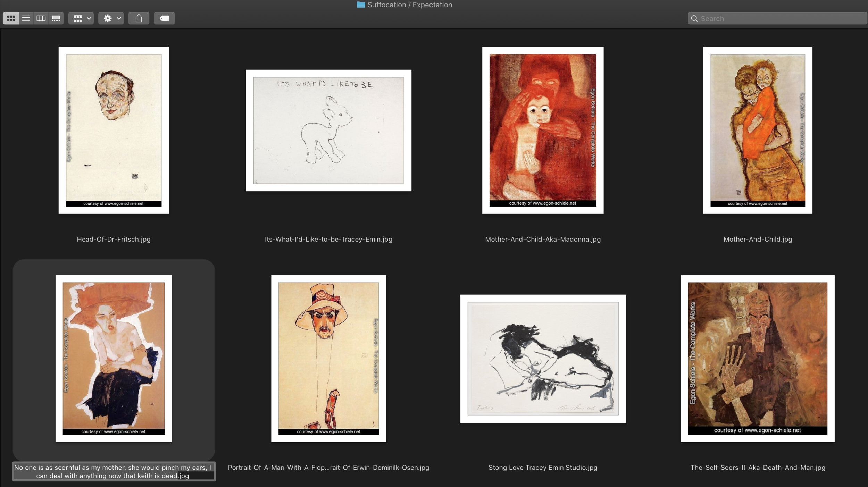868x487 pixels.
Task: Click The-Self-Seers-II-Aka-Death-And-Man.jpg filename
Action: pyautogui.click(x=758, y=467)
